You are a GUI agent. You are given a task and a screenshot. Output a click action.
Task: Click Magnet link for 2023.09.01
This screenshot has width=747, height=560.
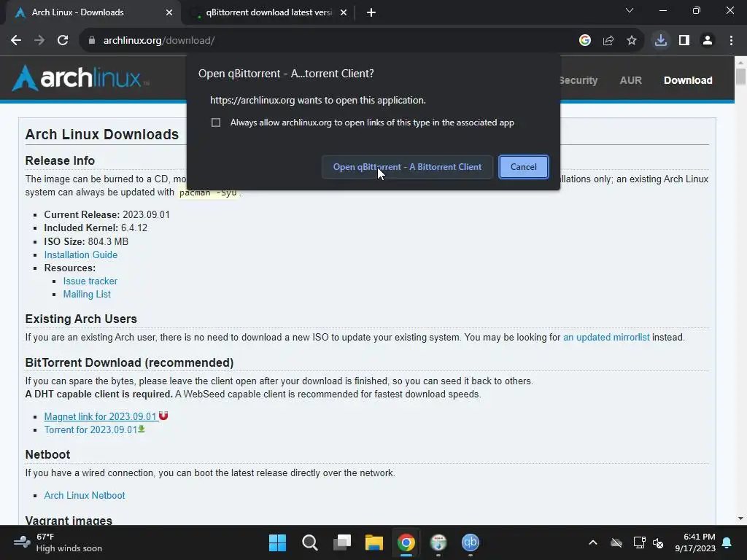coord(101,416)
